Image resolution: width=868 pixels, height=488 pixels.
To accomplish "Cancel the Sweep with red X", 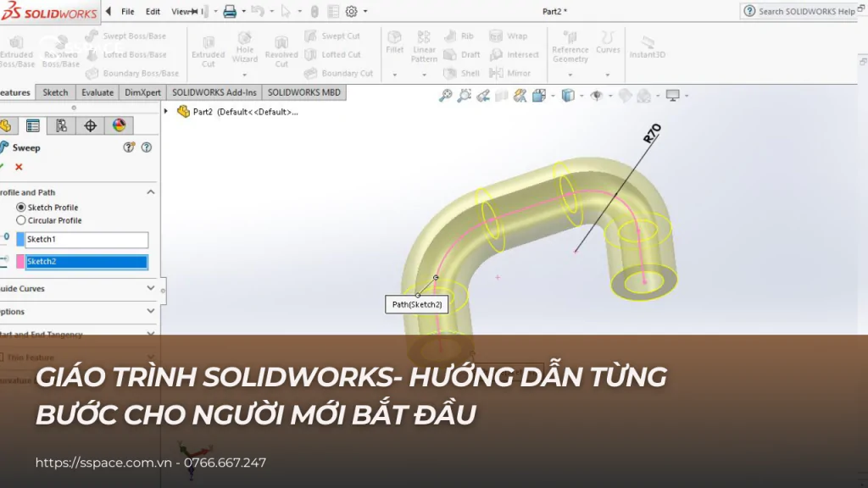I will click(x=19, y=167).
